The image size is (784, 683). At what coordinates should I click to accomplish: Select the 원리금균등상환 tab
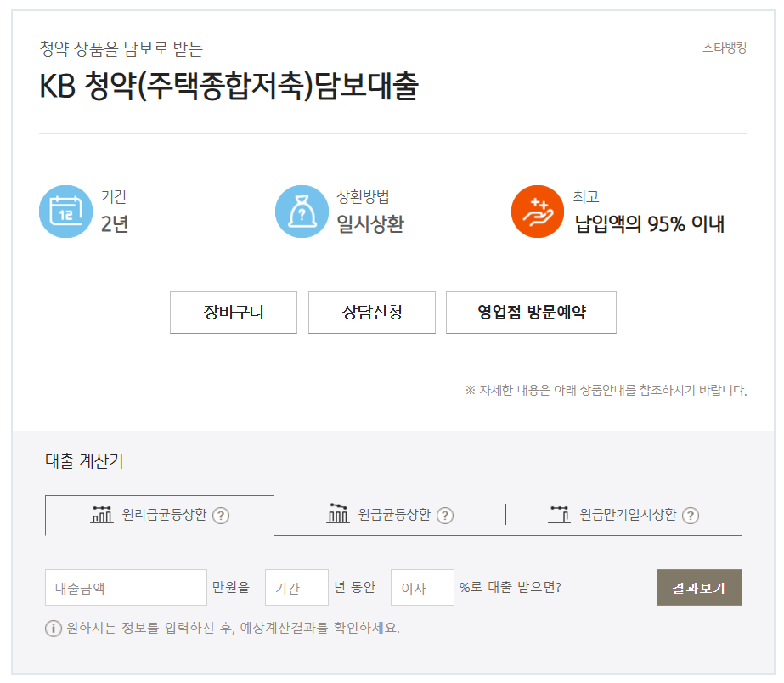(x=160, y=516)
